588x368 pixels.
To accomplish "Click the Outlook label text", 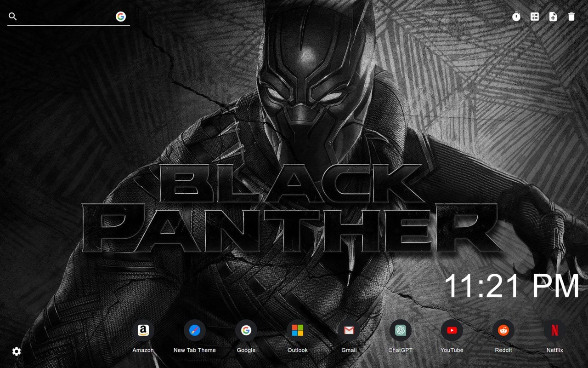I will coord(298,350).
